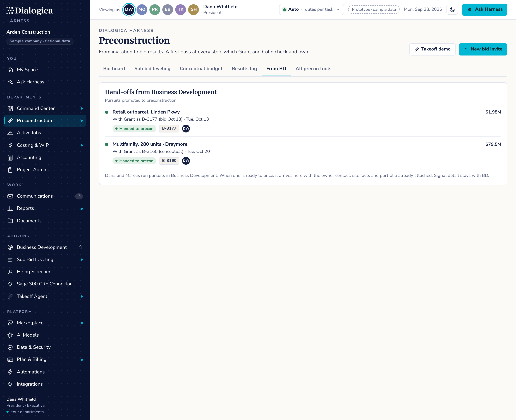Switch to Conceptual budget tab
The height and width of the screenshot is (420, 516).
201,69
